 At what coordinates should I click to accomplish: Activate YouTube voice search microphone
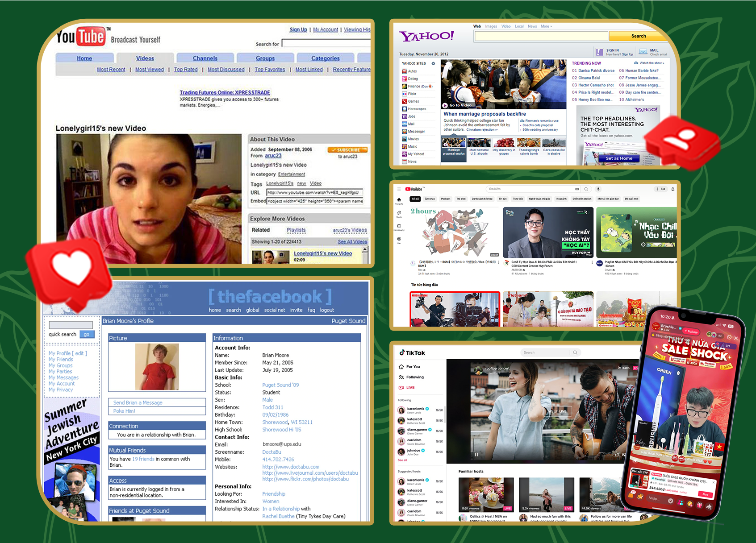tap(598, 189)
